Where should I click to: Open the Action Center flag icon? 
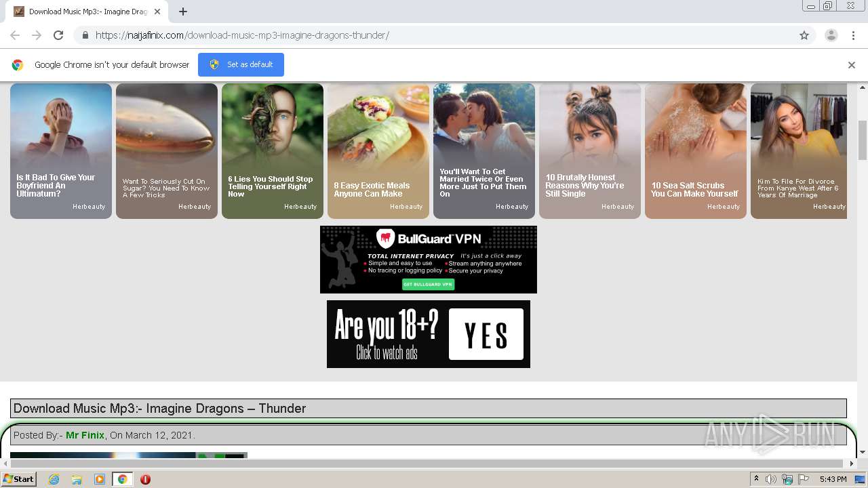[x=804, y=479]
